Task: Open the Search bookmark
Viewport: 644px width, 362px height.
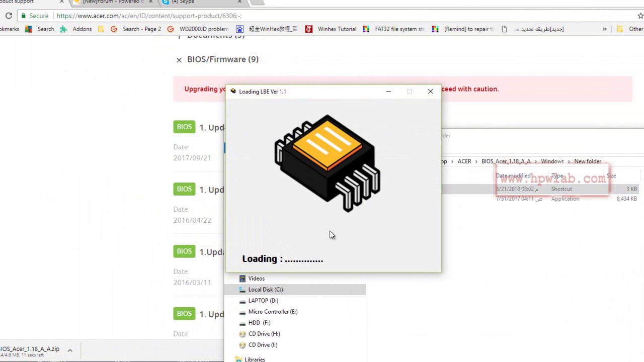Action: point(40,29)
